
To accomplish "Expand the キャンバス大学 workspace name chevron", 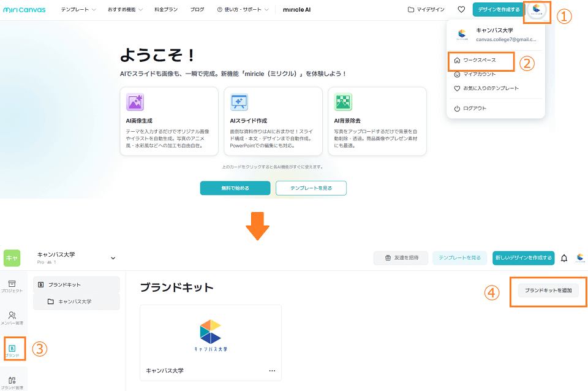I will [x=112, y=258].
